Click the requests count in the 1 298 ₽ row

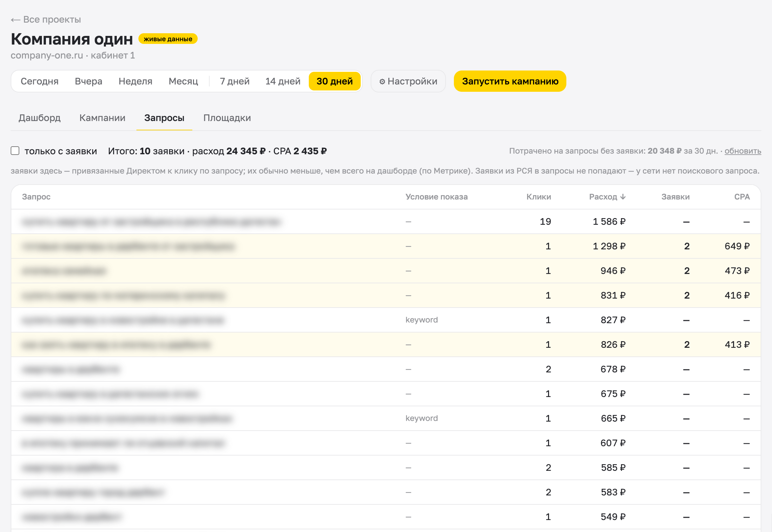[x=686, y=246]
